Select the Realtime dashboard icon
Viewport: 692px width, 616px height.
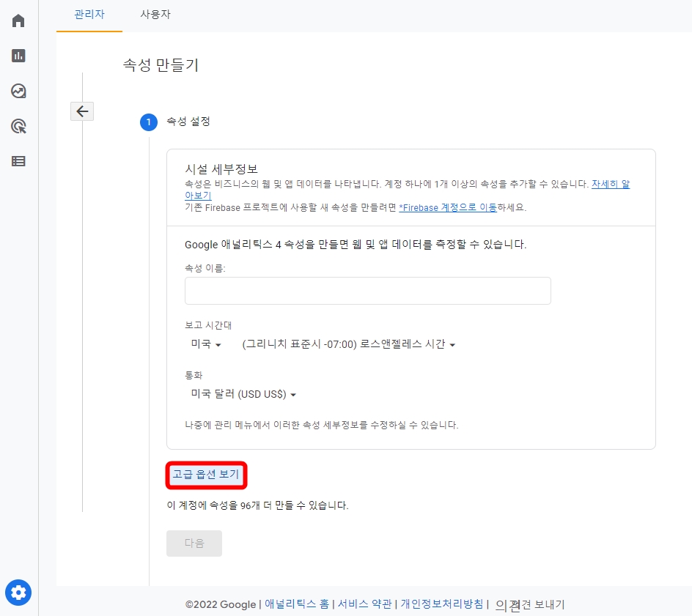point(18,91)
